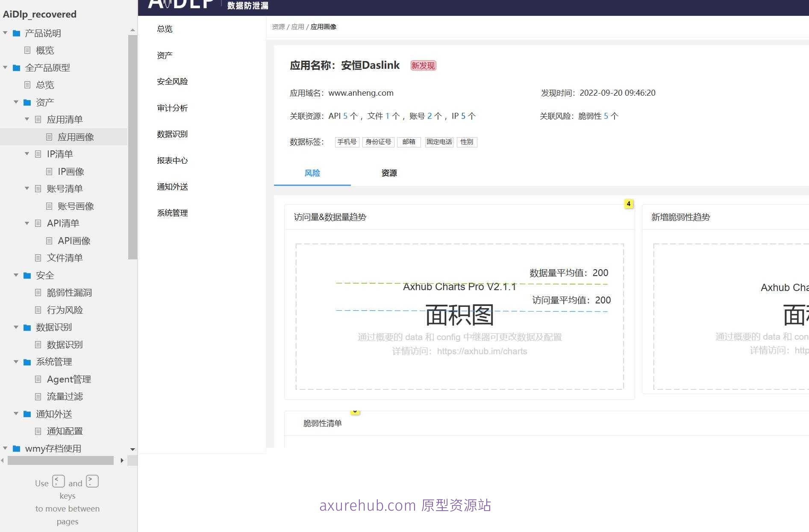
Task: Open the 应用 breadcrumb link
Action: pos(297,26)
